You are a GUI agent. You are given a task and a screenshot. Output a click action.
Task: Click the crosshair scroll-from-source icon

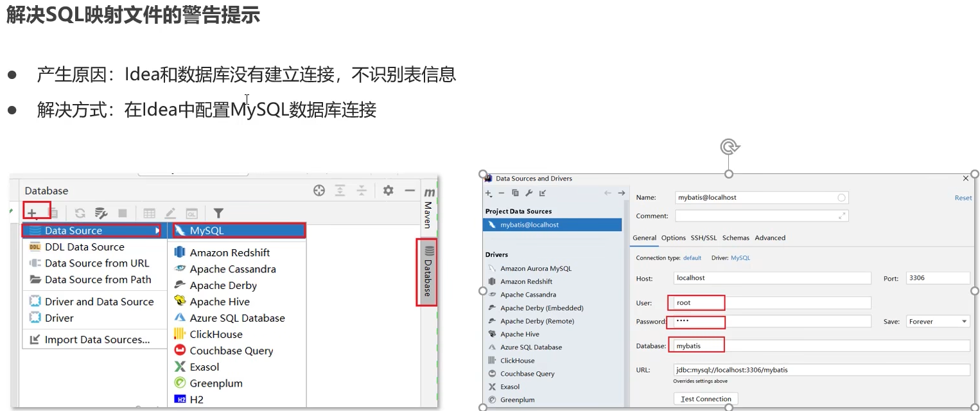pyautogui.click(x=319, y=190)
